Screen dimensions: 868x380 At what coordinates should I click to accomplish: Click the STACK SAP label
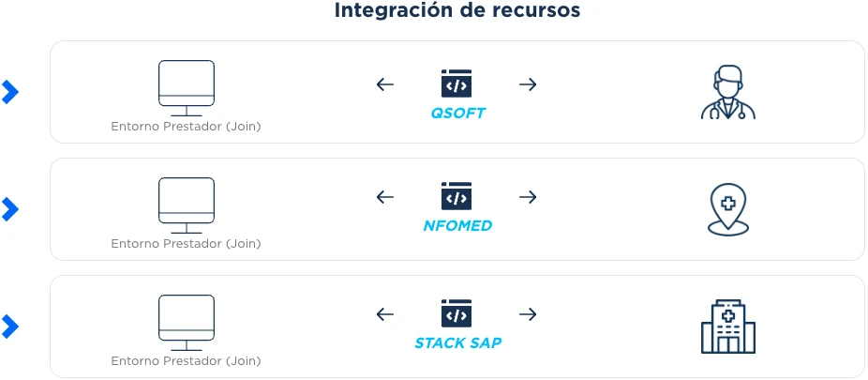(x=457, y=343)
